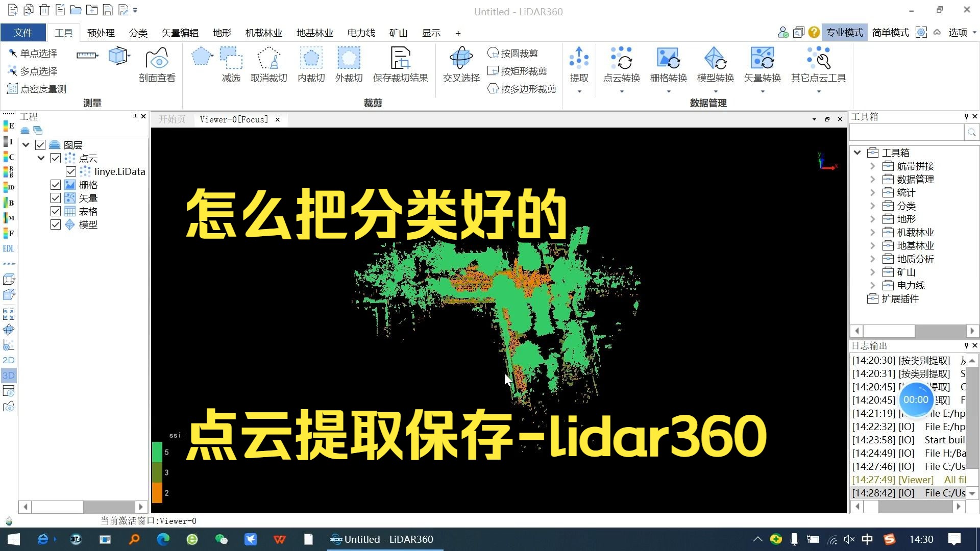Toggle EDL rendering effect

tap(9, 248)
